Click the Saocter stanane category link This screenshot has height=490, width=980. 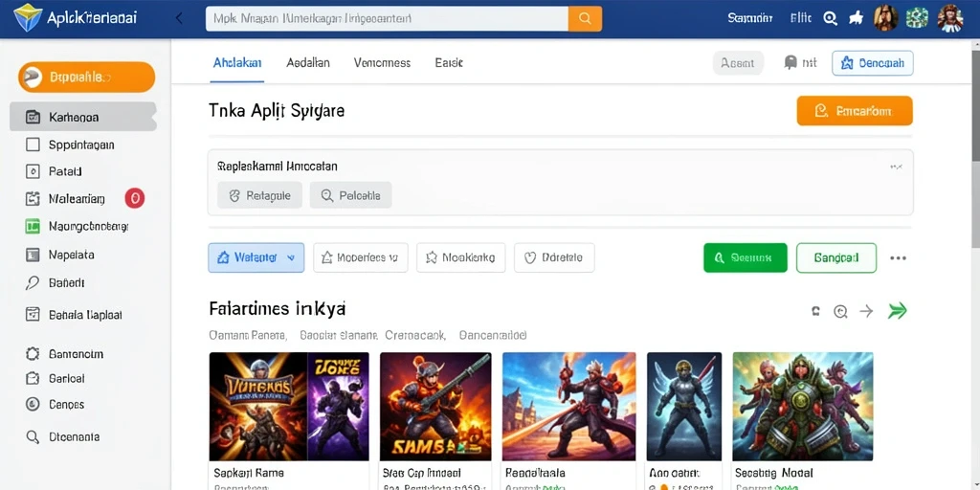point(339,335)
